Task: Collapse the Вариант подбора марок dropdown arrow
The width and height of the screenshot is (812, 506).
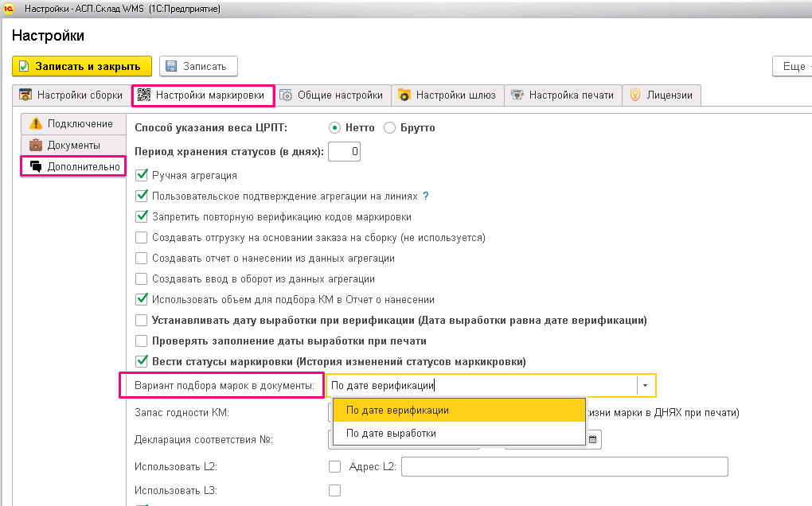Action: coord(646,385)
